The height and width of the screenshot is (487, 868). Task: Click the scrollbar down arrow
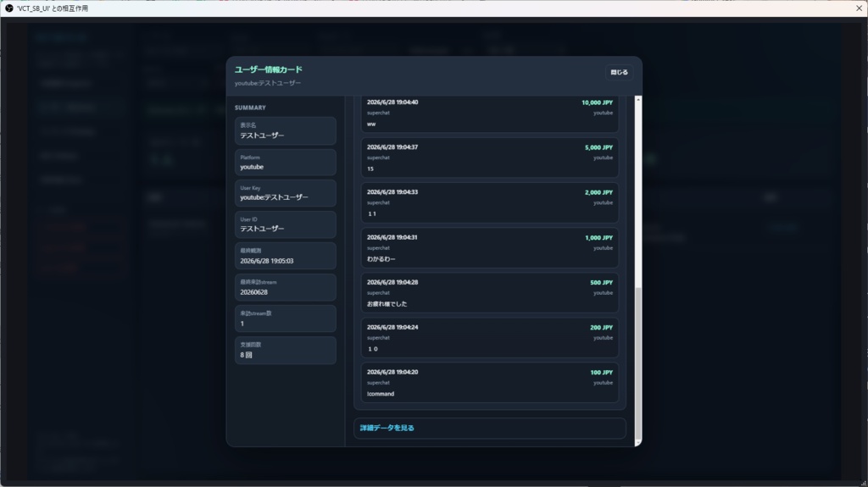tap(638, 443)
